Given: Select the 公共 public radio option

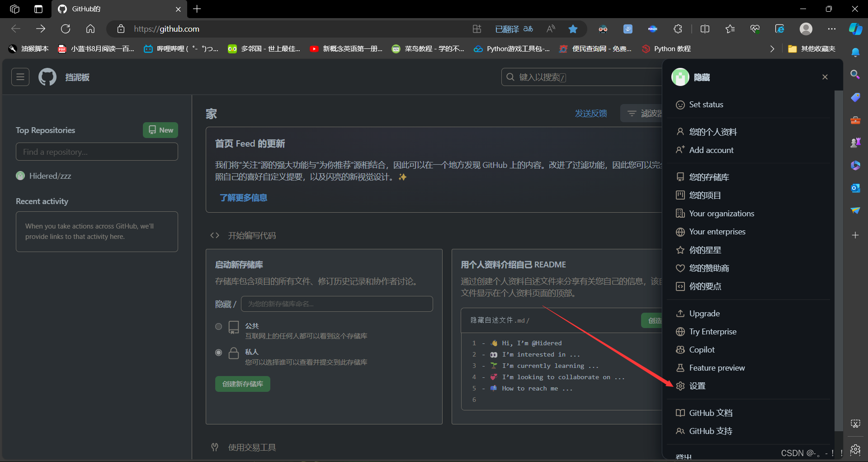Looking at the screenshot, I should point(219,326).
